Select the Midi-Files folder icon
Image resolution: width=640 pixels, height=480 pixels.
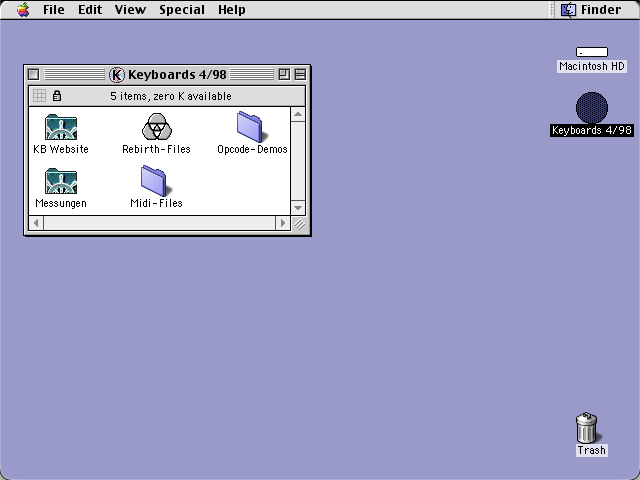point(156,181)
